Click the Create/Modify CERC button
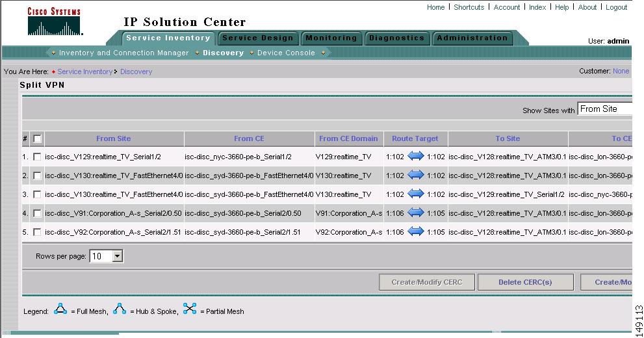Screen dimensions: 644x338 (x=427, y=282)
